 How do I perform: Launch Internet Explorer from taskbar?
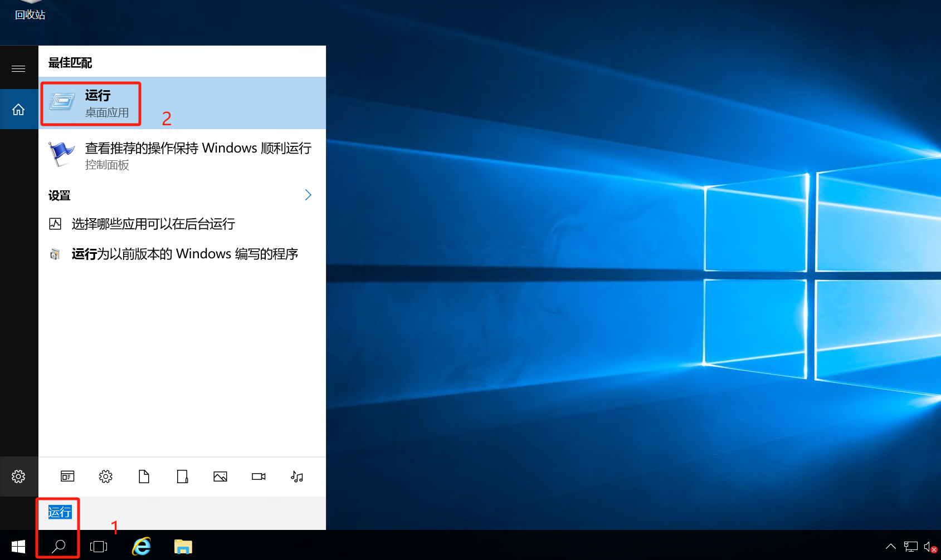pos(142,547)
